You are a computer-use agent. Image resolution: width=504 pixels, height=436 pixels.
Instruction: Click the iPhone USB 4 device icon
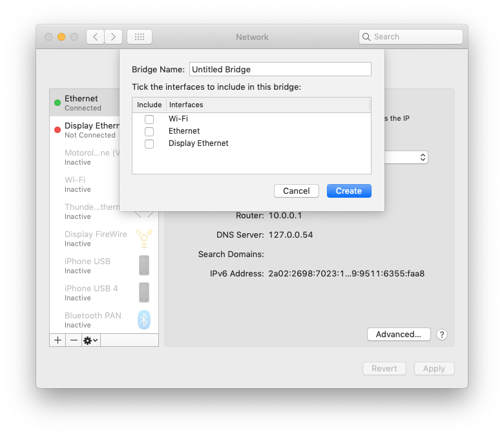click(x=144, y=293)
